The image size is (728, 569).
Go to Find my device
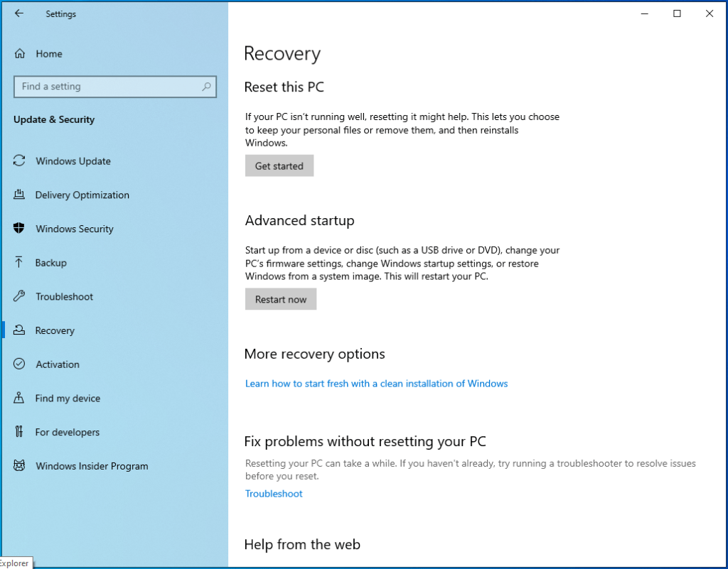tap(69, 399)
